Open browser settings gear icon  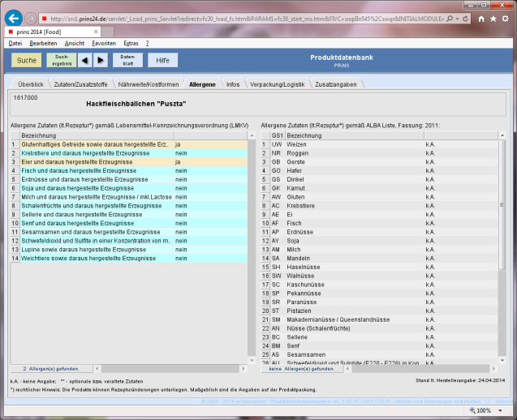coord(506,18)
